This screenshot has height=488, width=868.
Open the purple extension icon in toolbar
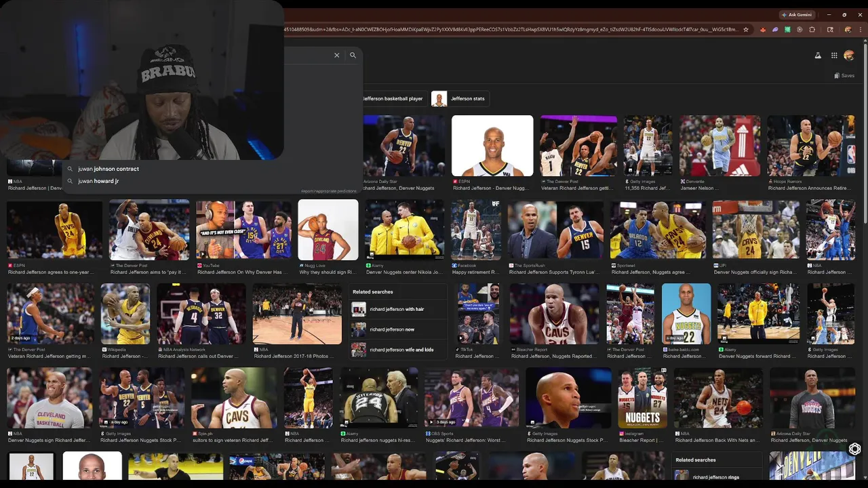point(775,30)
